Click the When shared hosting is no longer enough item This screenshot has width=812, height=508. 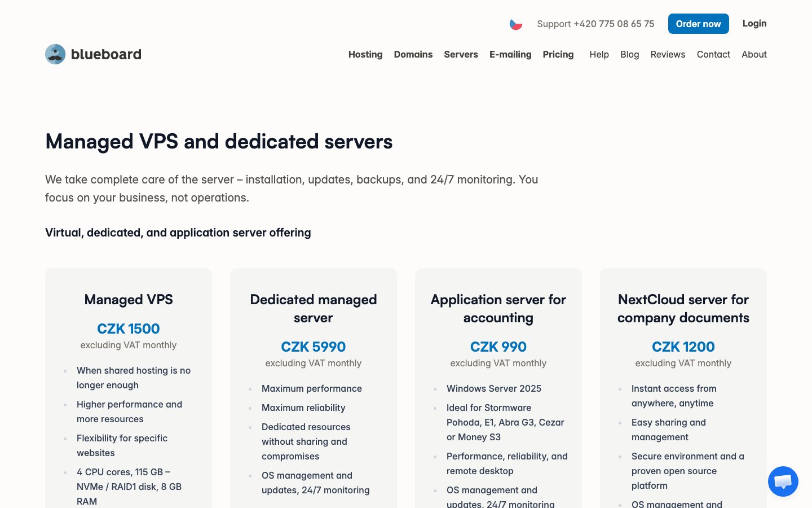134,378
